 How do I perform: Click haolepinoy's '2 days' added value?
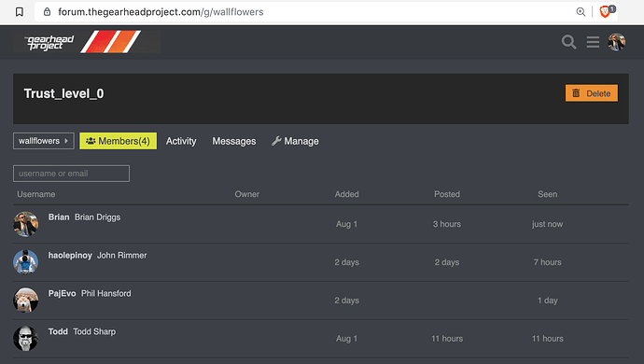[346, 262]
